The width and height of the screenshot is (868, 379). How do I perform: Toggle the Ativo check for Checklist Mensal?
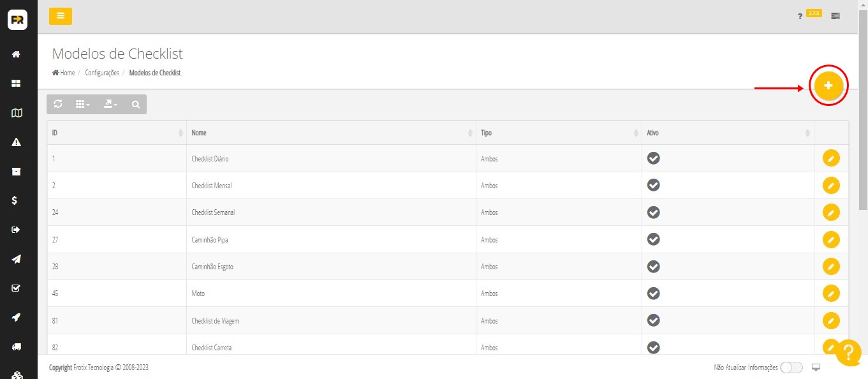pos(653,185)
